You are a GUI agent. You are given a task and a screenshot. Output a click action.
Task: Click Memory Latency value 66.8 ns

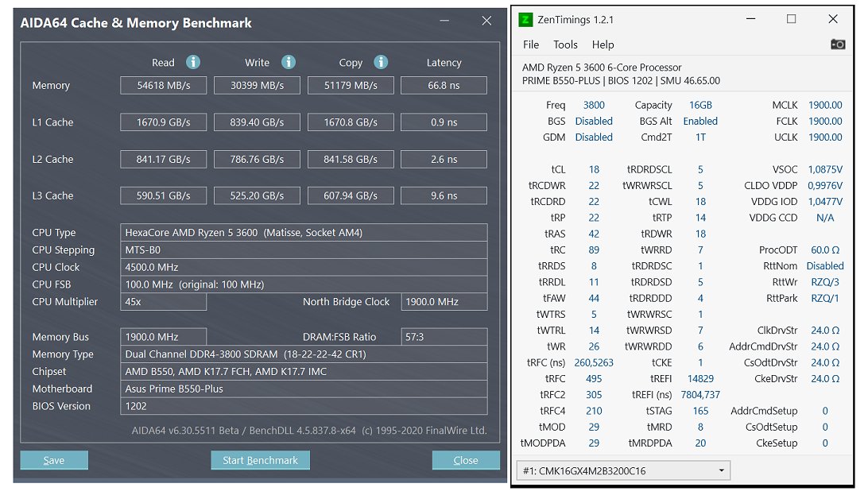pyautogui.click(x=444, y=85)
